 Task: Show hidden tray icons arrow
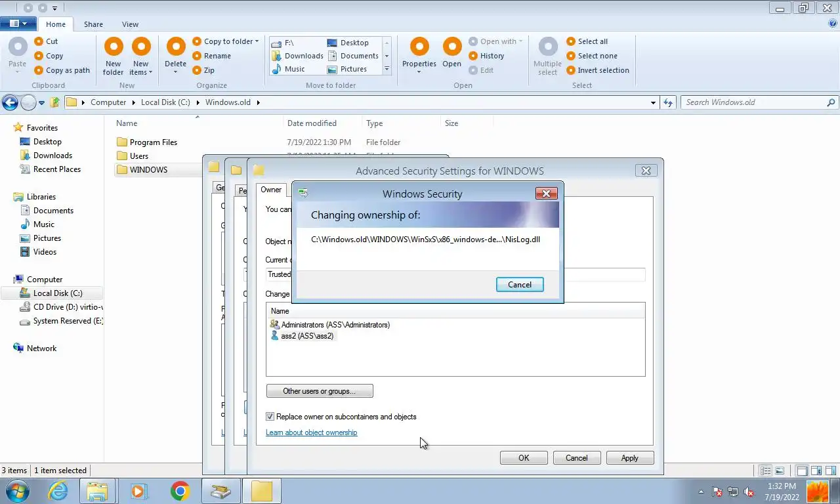pos(702,492)
